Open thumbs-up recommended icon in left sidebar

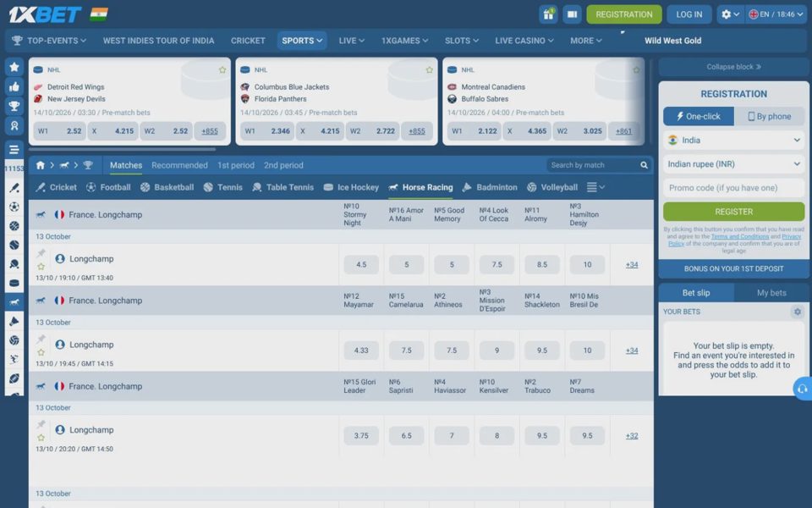pyautogui.click(x=14, y=86)
